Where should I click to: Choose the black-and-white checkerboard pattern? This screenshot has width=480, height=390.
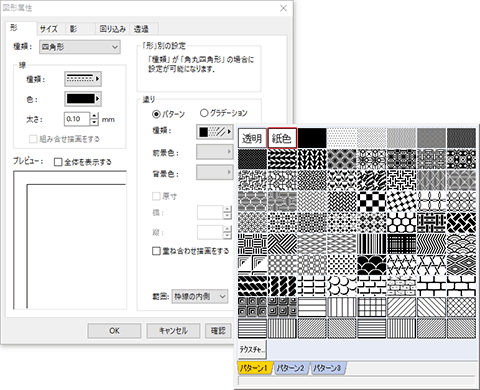[x=372, y=201]
